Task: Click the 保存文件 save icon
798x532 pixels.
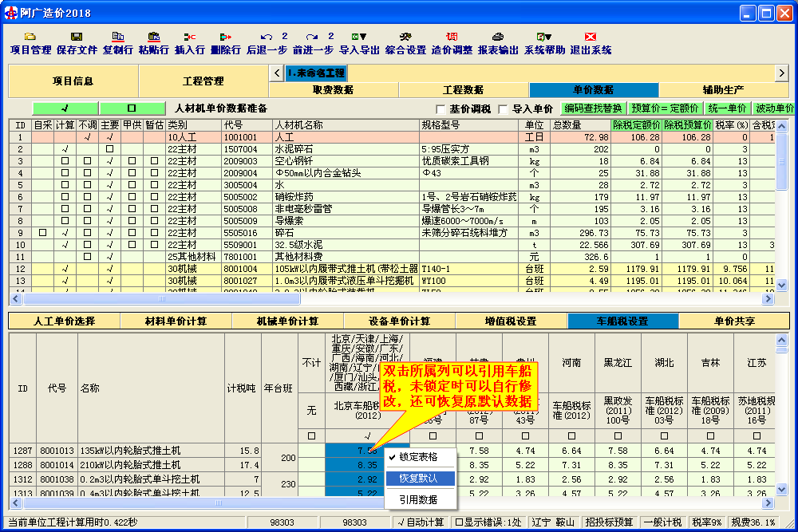Action: tap(77, 43)
